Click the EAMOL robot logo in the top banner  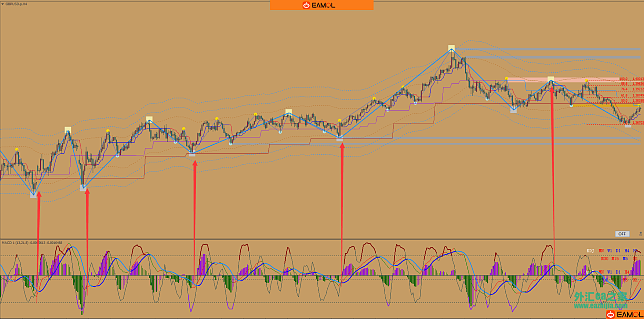pos(306,5)
